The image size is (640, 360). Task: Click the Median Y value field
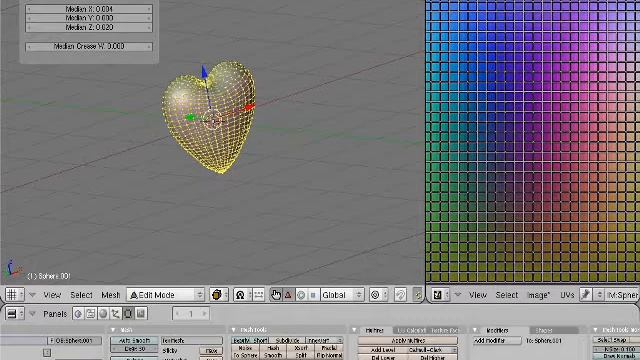89,18
